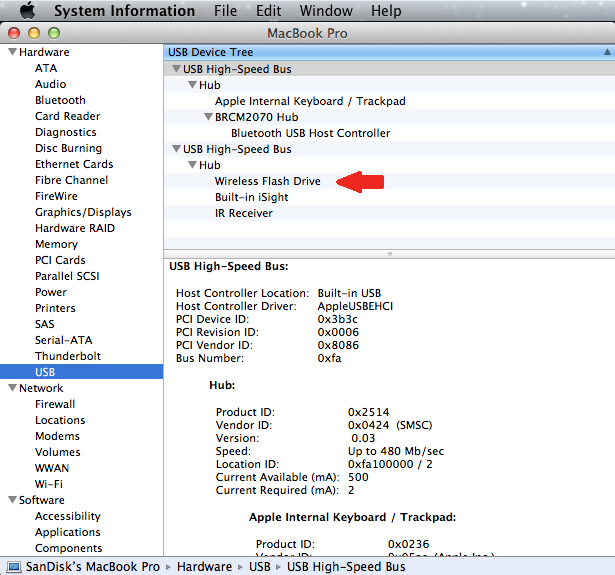This screenshot has width=615, height=575.
Task: Click the Speed value Up to 480 Mb/sec
Action: (x=396, y=451)
